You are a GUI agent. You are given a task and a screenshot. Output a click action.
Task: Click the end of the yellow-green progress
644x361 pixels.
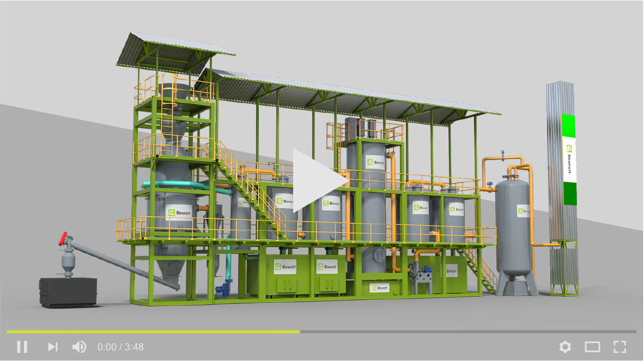click(299, 331)
